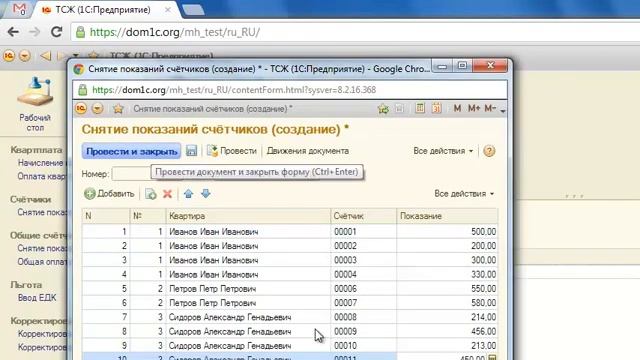640x360 pixels.
Task: Select Петров Петр Петрович with meter 00006
Action: [248, 289]
